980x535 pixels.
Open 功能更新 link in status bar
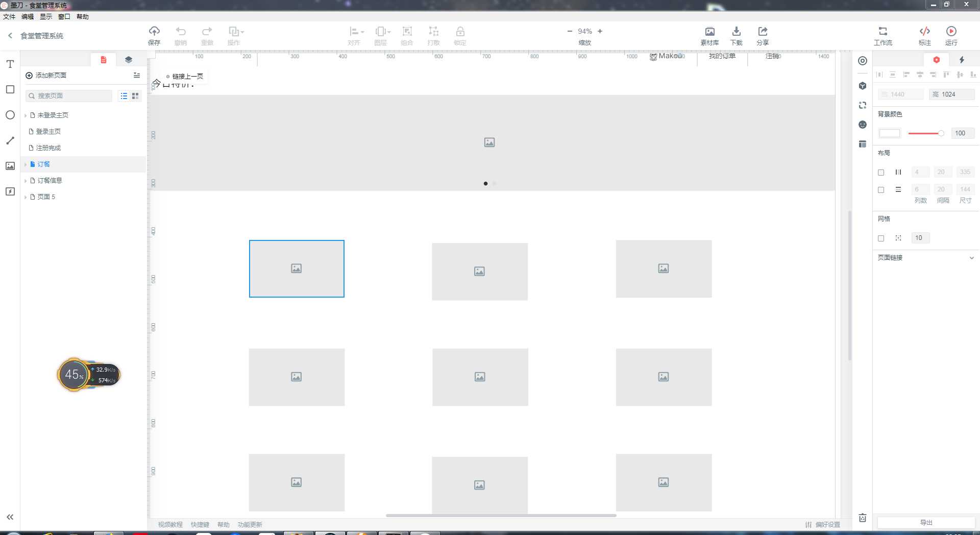[250, 525]
